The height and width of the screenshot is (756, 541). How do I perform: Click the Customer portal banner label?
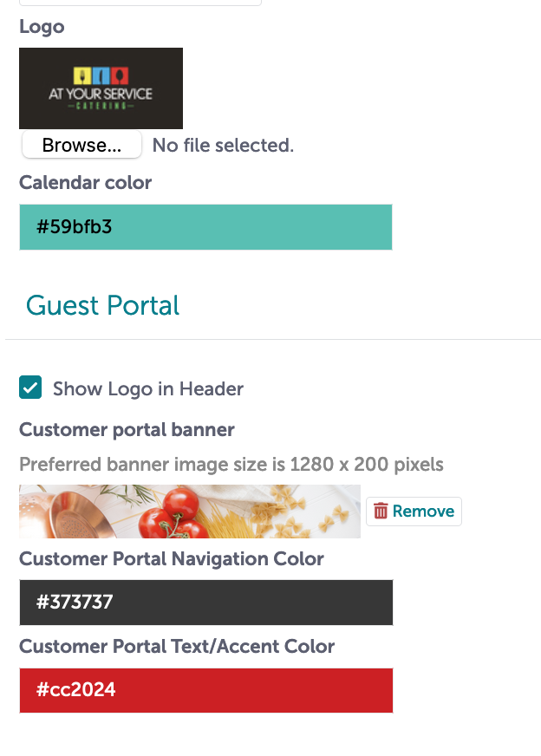click(x=127, y=430)
